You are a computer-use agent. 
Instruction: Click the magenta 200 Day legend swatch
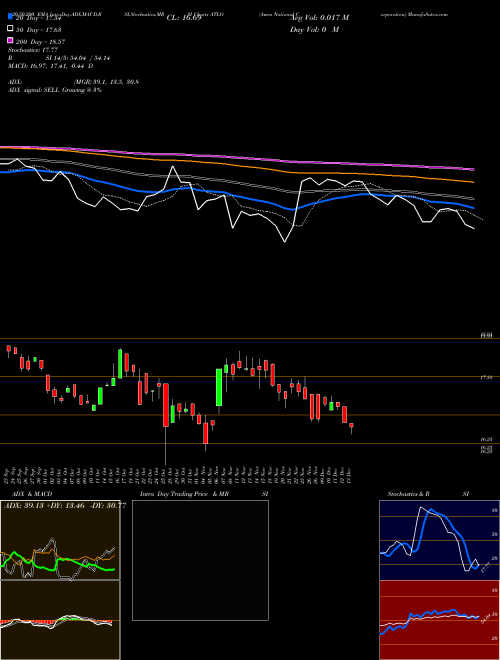coord(10,40)
